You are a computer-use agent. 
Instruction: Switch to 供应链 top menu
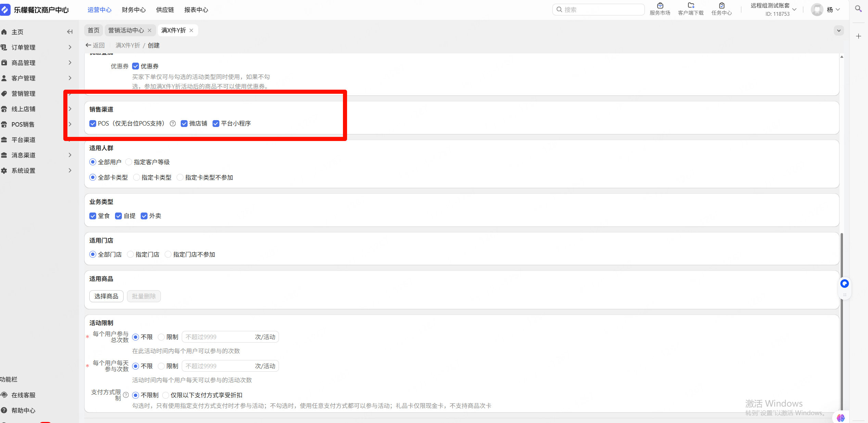pyautogui.click(x=165, y=10)
